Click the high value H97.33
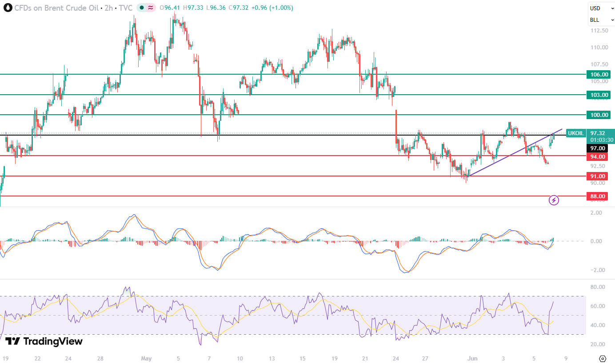Image resolution: width=615 pixels, height=364 pixels. [x=193, y=8]
